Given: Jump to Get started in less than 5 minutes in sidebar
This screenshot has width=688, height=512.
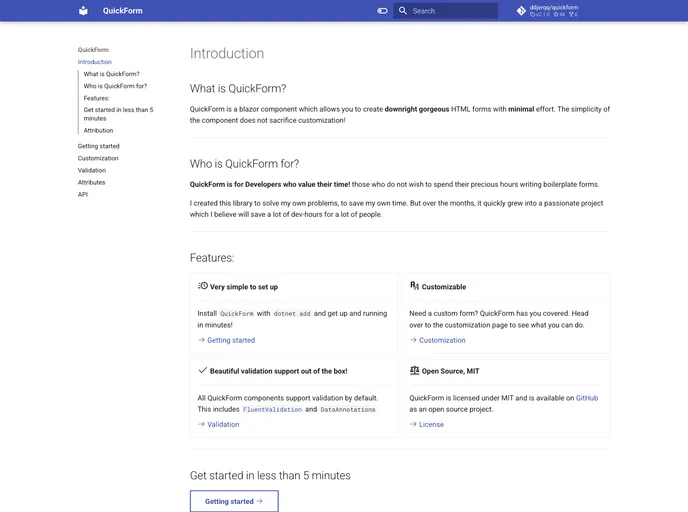Looking at the screenshot, I should point(118,114).
